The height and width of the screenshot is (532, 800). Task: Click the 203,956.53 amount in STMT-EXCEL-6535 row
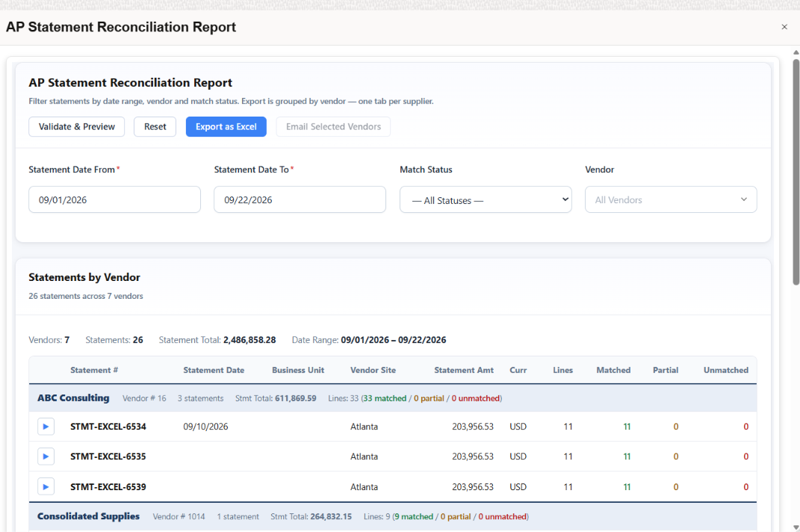click(472, 457)
